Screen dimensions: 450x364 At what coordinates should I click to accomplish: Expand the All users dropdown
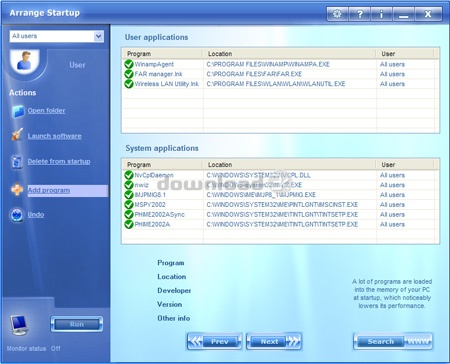[x=98, y=36]
